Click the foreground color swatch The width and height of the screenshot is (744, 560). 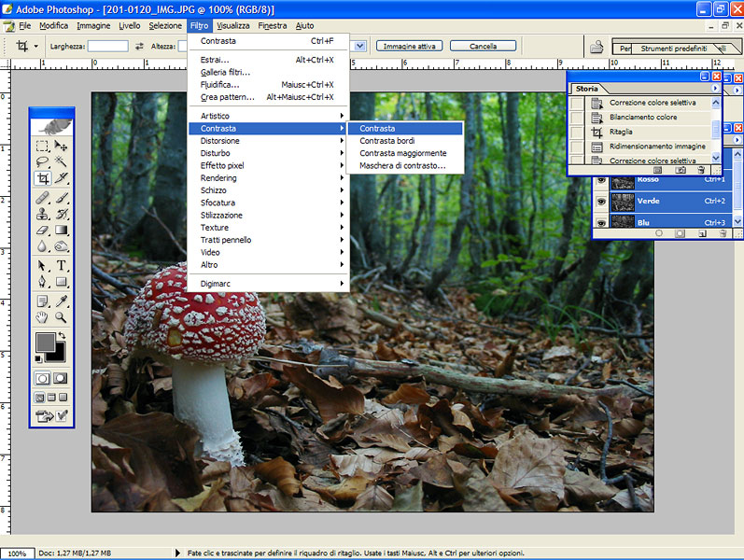(x=45, y=343)
